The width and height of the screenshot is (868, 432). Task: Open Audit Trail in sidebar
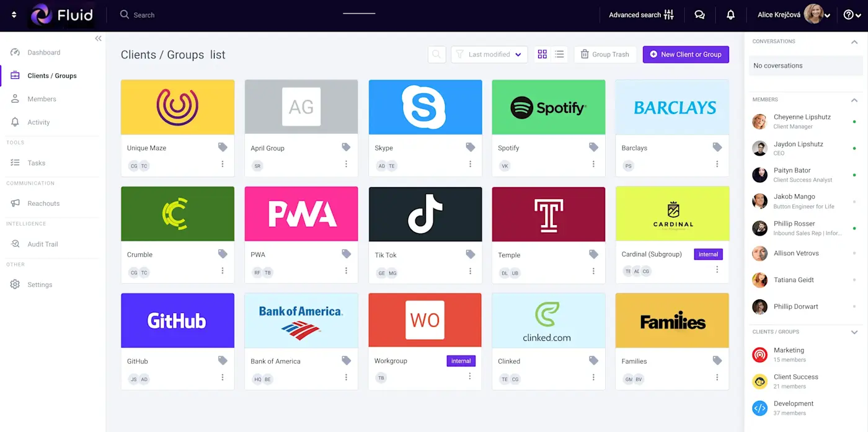click(x=42, y=244)
